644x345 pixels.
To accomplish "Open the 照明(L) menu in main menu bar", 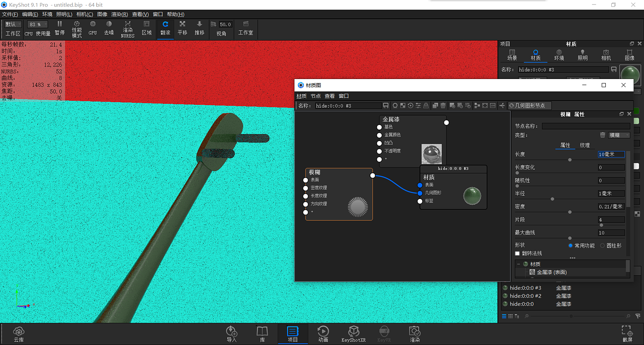I will (x=64, y=14).
